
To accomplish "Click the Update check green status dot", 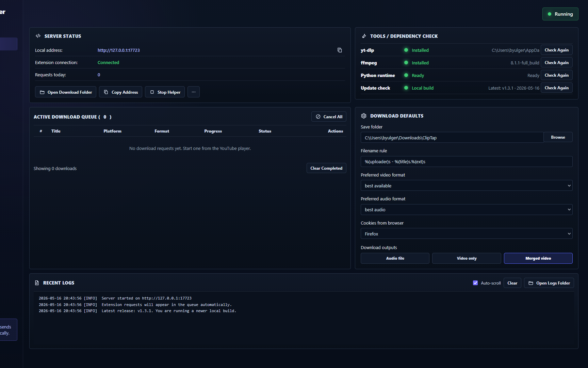I will coord(406,88).
